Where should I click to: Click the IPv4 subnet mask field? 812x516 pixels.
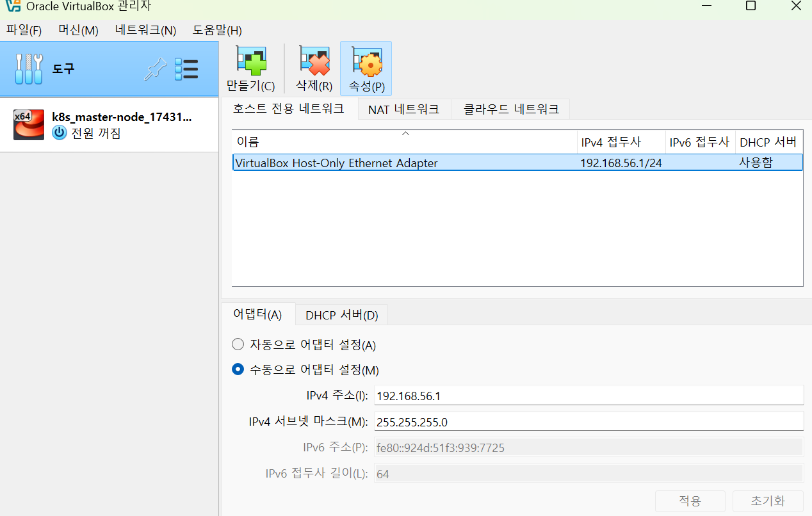(x=589, y=421)
